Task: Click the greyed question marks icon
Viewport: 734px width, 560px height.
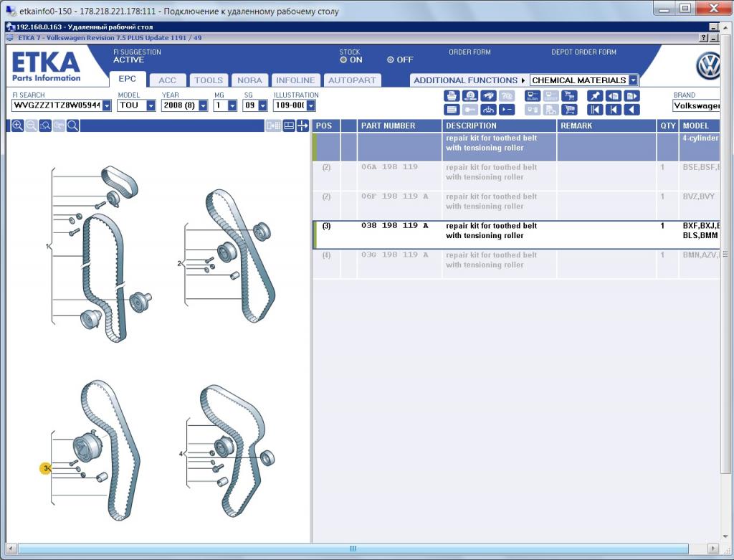Action: [x=507, y=96]
